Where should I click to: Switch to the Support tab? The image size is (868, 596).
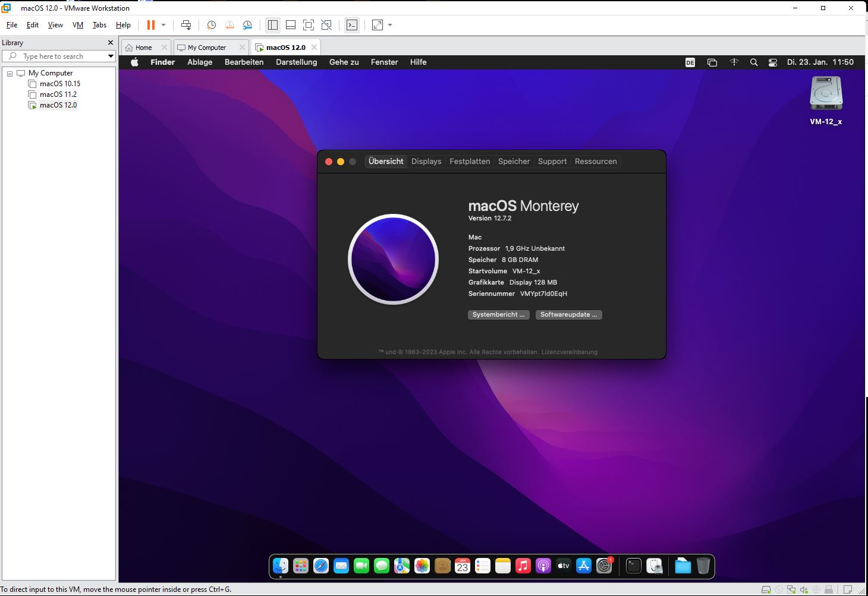point(552,162)
